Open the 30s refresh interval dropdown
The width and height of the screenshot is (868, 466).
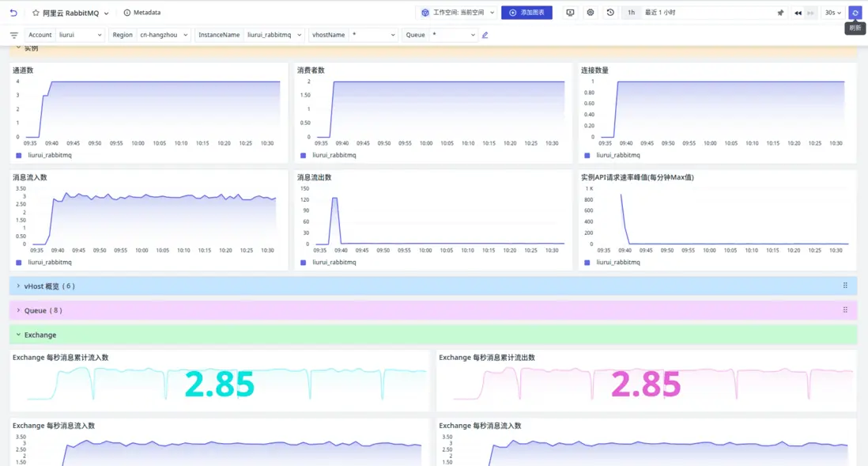(x=833, y=13)
